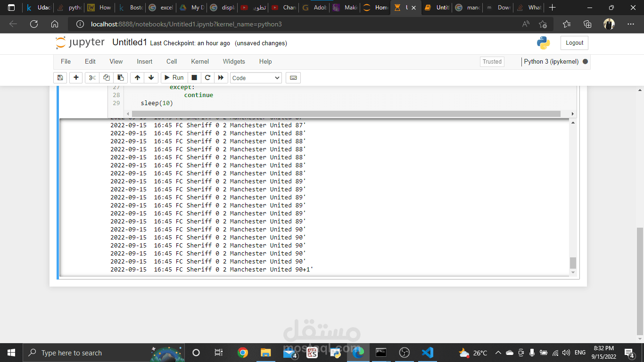The width and height of the screenshot is (644, 362).
Task: Open browser settings and more menu
Action: click(x=631, y=24)
